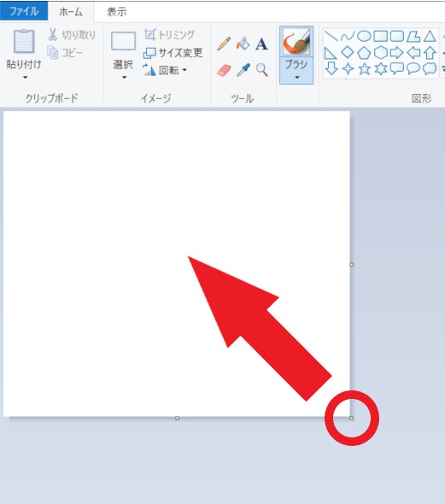This screenshot has width=445, height=504.
Task: Select the Color picker eyedropper tool
Action: click(243, 70)
